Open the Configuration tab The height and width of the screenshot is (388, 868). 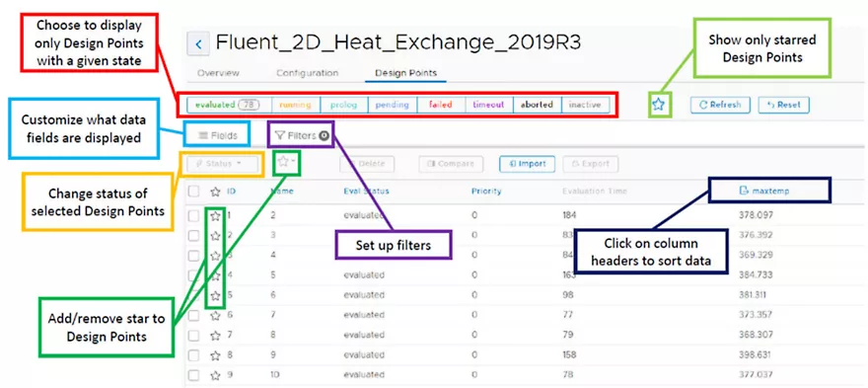(307, 73)
